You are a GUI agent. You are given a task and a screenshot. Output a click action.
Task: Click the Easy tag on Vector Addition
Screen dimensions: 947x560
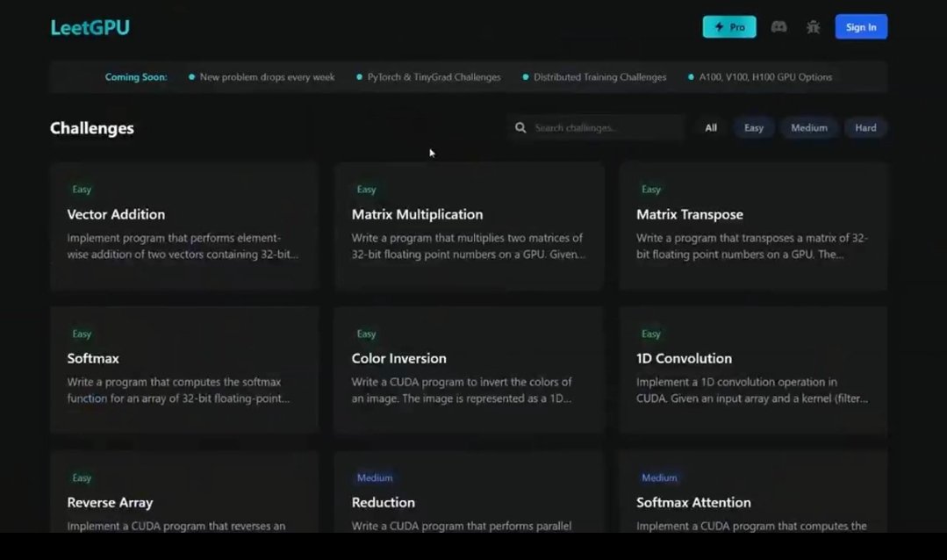point(82,190)
